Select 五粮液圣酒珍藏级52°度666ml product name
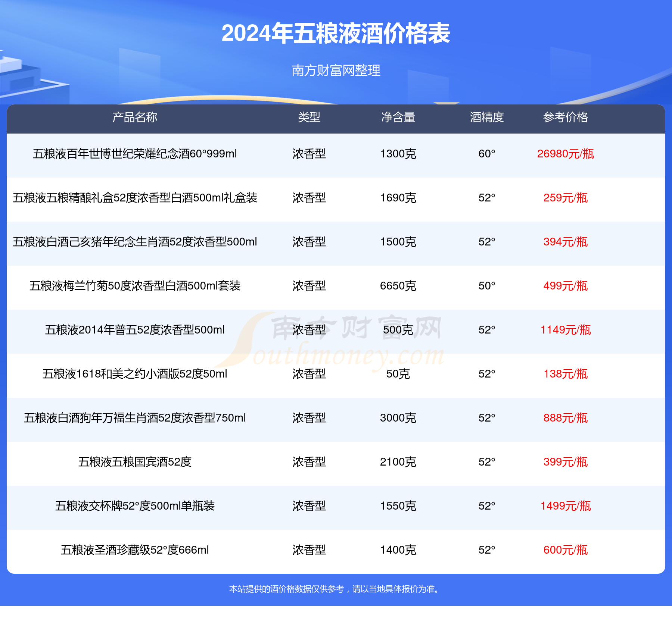The image size is (672, 623). coord(135,550)
